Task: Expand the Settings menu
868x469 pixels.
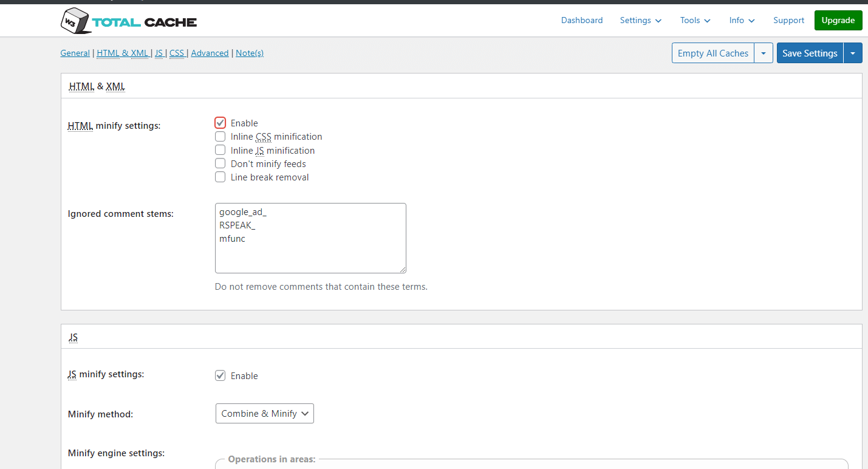Action: (641, 20)
